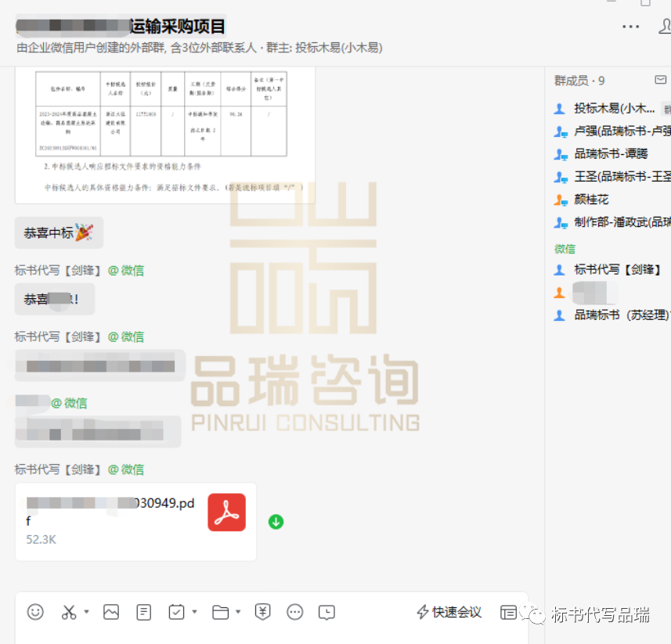671x644 pixels.
Task: Send a picture using the image icon
Action: 111,612
